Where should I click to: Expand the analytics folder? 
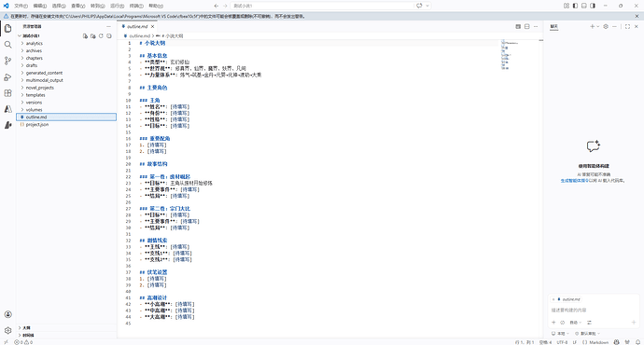coord(65,43)
